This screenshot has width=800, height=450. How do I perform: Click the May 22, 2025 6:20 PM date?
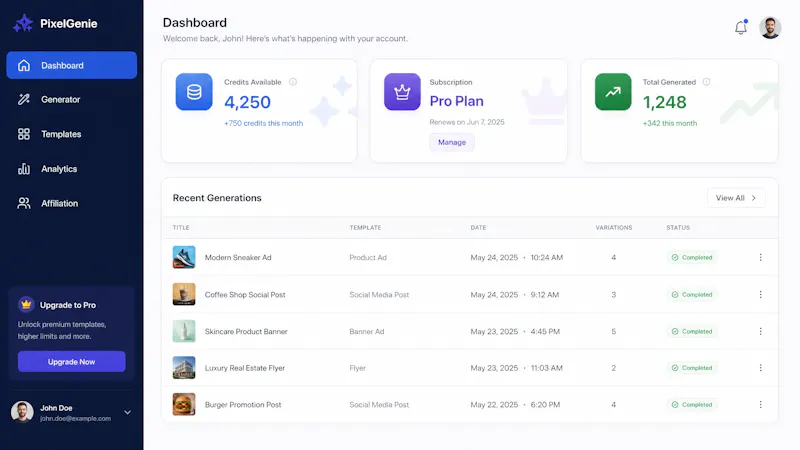coord(515,405)
